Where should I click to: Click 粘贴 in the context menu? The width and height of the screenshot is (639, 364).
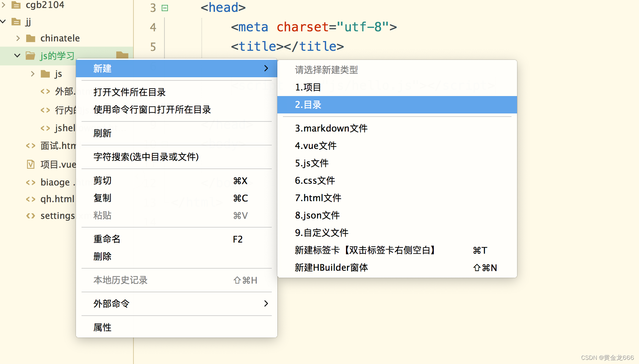[x=177, y=215]
